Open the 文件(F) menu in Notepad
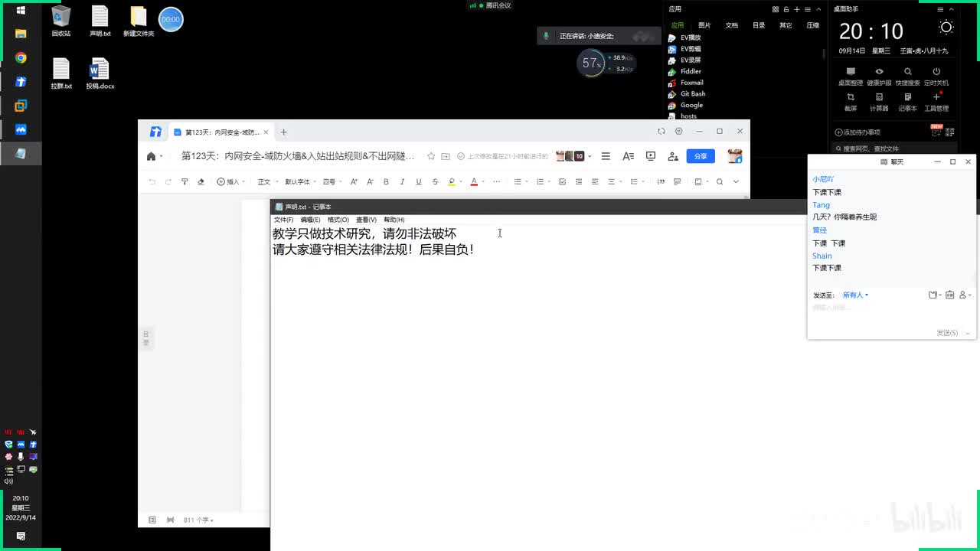This screenshot has height=551, width=980. (x=283, y=220)
